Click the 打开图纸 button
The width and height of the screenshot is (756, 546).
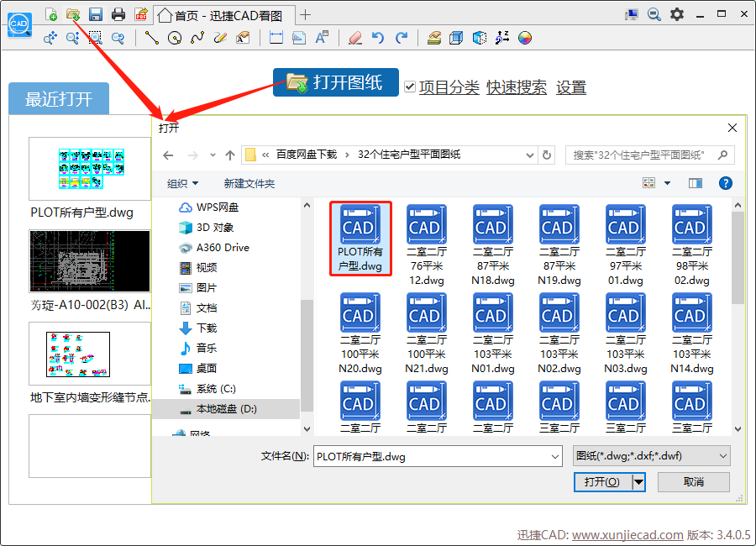click(x=335, y=82)
